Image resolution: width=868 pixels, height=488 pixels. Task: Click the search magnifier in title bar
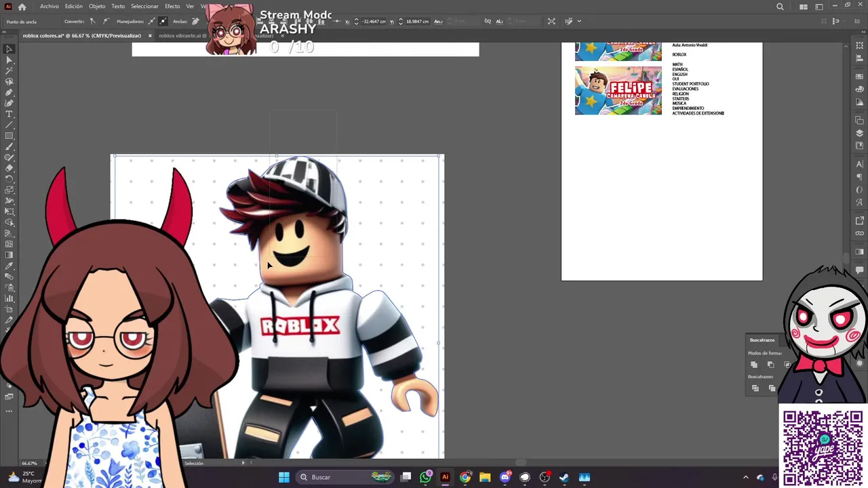coord(780,7)
